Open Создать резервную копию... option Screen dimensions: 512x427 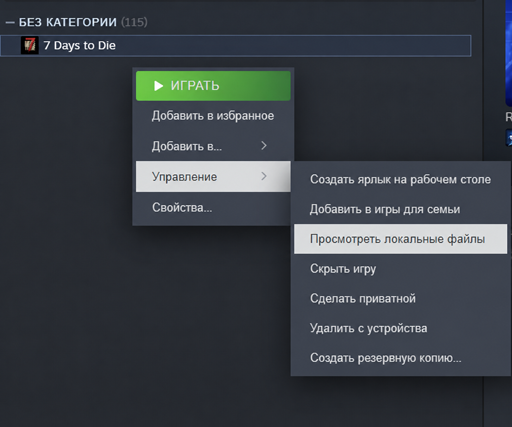400,358
